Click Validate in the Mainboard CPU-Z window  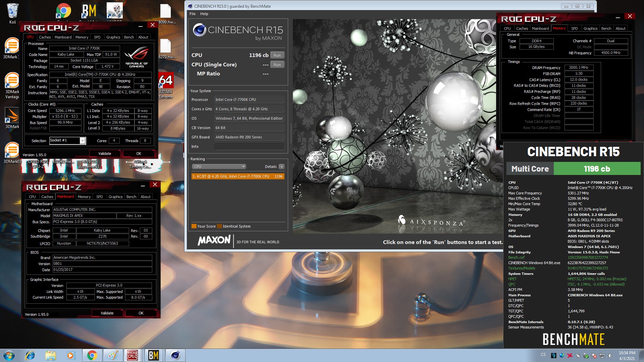[107, 313]
